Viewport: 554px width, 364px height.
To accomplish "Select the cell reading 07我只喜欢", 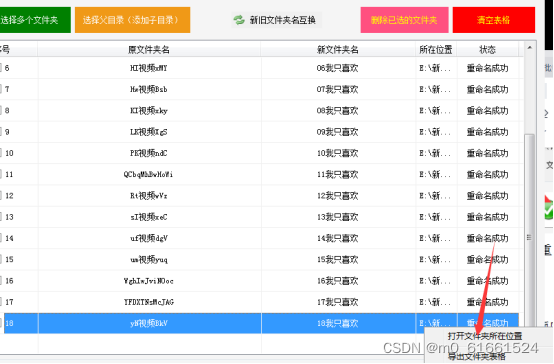I will (337, 89).
